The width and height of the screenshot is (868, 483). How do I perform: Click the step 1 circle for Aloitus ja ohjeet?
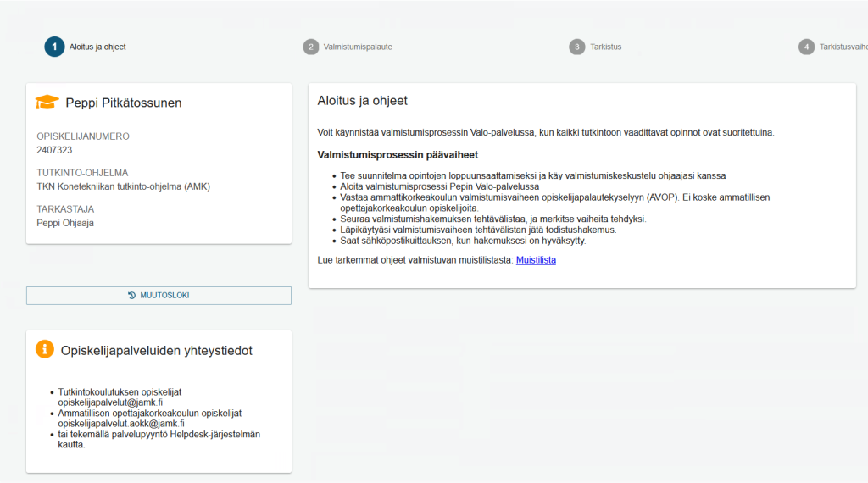coord(54,47)
